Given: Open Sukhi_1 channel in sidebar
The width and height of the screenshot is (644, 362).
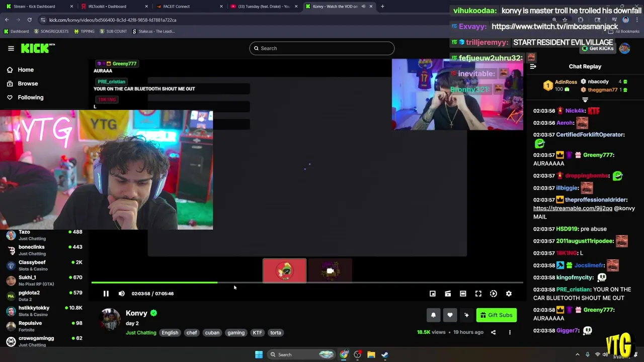Looking at the screenshot, I should 44,281.
